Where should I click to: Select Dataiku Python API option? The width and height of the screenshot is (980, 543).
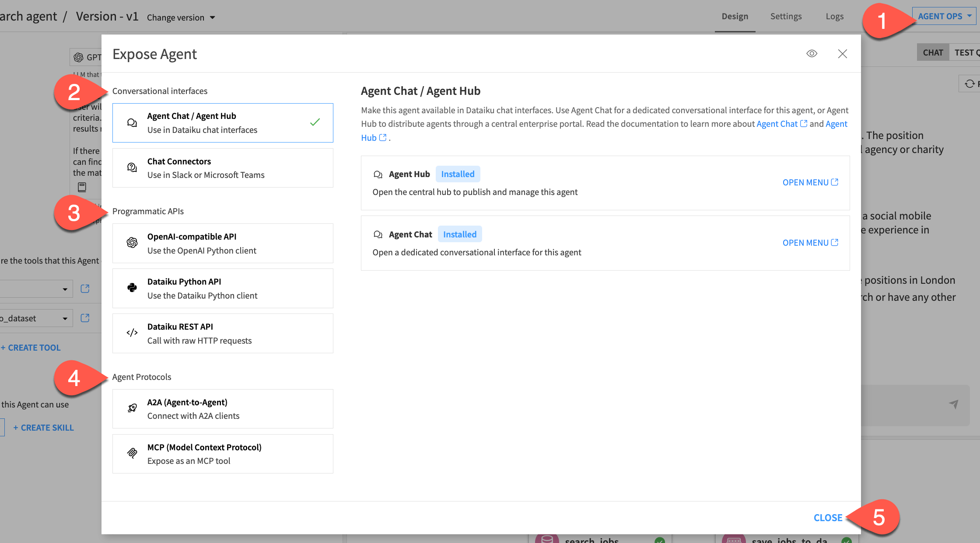tap(223, 289)
